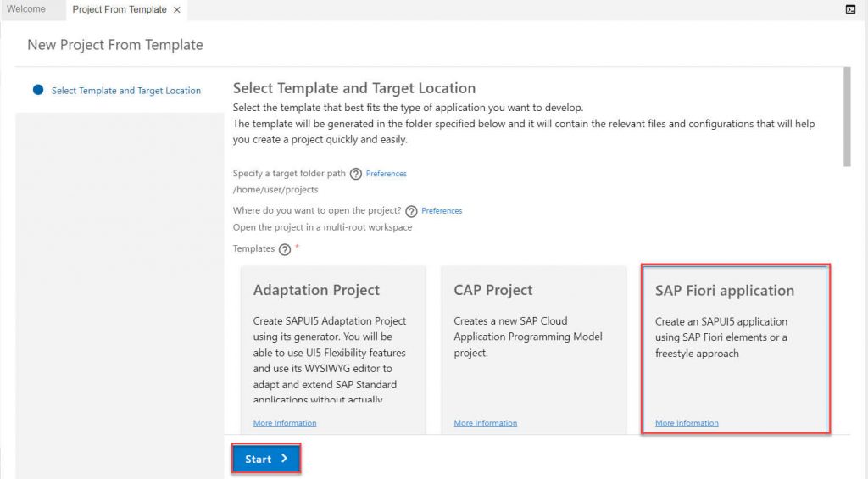This screenshot has height=479, width=868.
Task: Open More Information for SAP Fiori application
Action: point(687,423)
